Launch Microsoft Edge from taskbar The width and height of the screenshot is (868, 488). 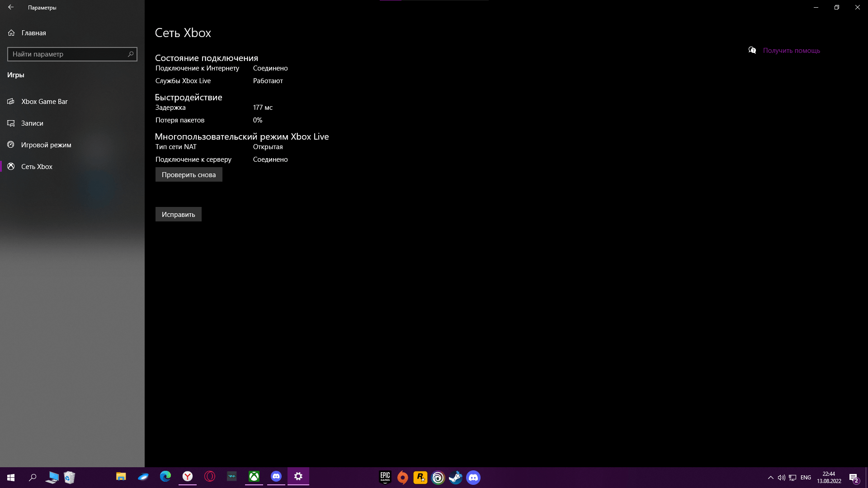click(165, 477)
